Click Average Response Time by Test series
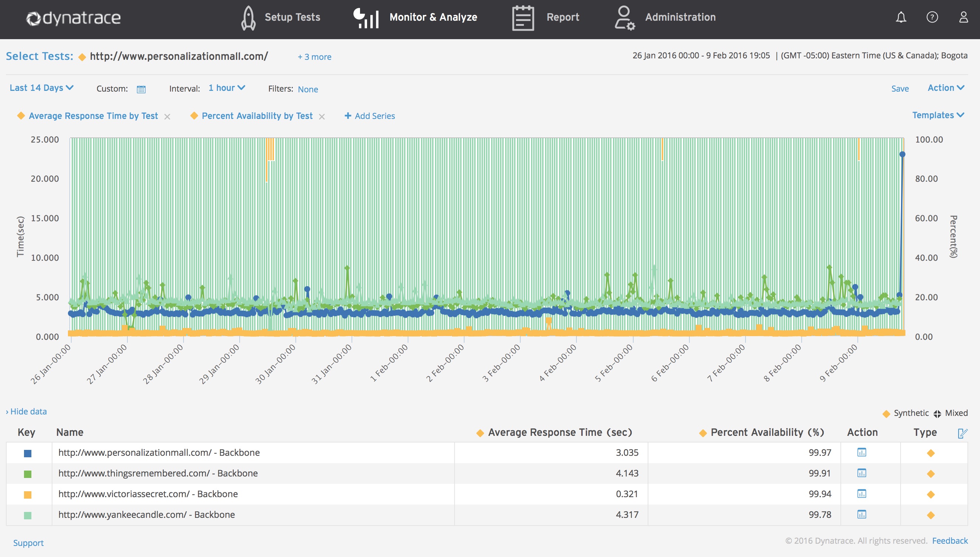 click(x=93, y=116)
